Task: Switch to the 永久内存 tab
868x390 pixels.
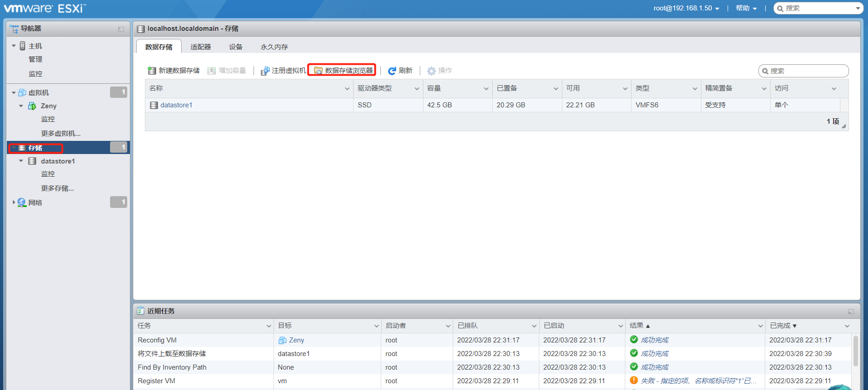Action: 274,47
